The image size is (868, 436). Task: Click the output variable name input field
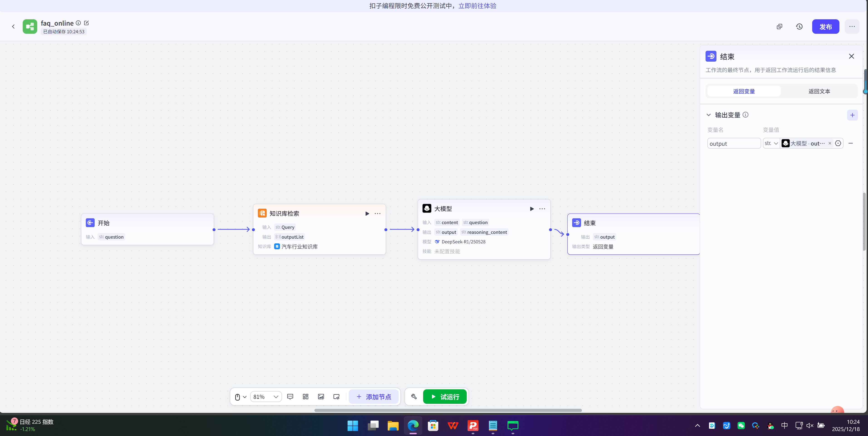tap(733, 143)
